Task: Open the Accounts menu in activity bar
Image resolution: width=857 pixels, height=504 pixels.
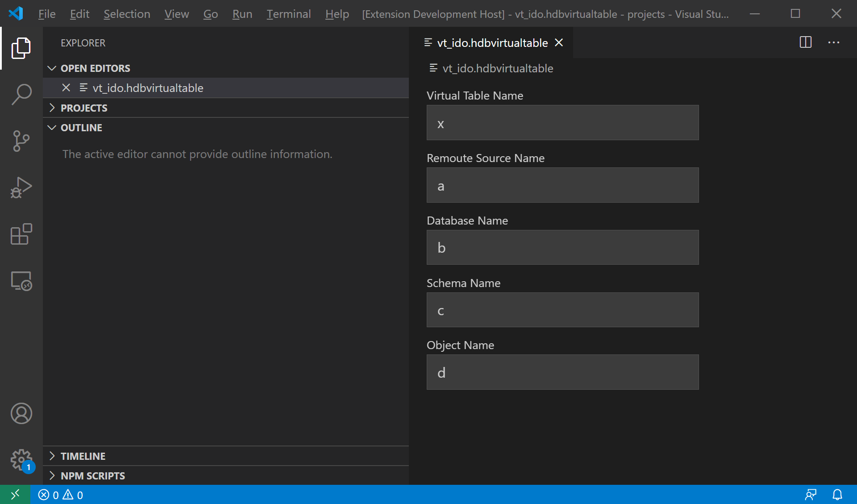Action: click(21, 413)
